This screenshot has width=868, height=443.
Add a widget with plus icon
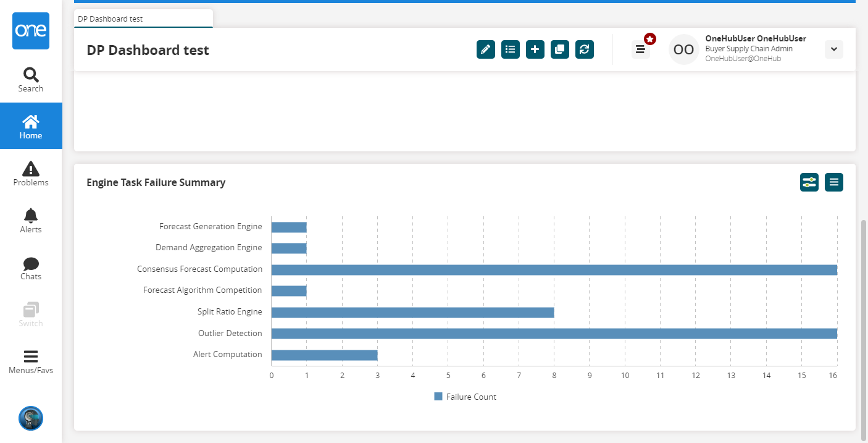coord(535,49)
